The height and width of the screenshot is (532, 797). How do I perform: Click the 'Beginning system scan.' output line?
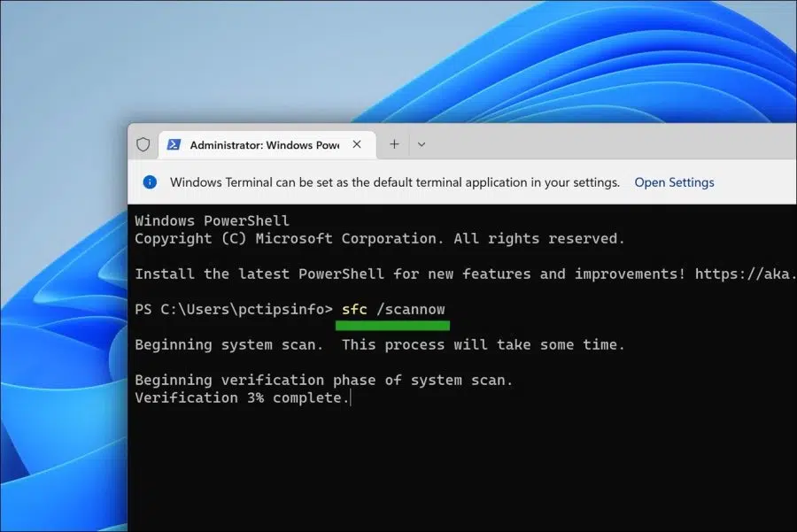(x=380, y=345)
